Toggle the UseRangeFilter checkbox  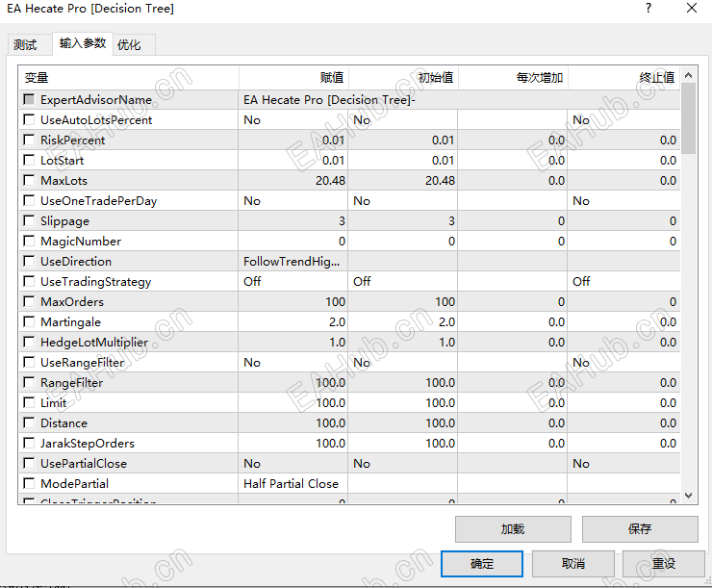point(29,363)
